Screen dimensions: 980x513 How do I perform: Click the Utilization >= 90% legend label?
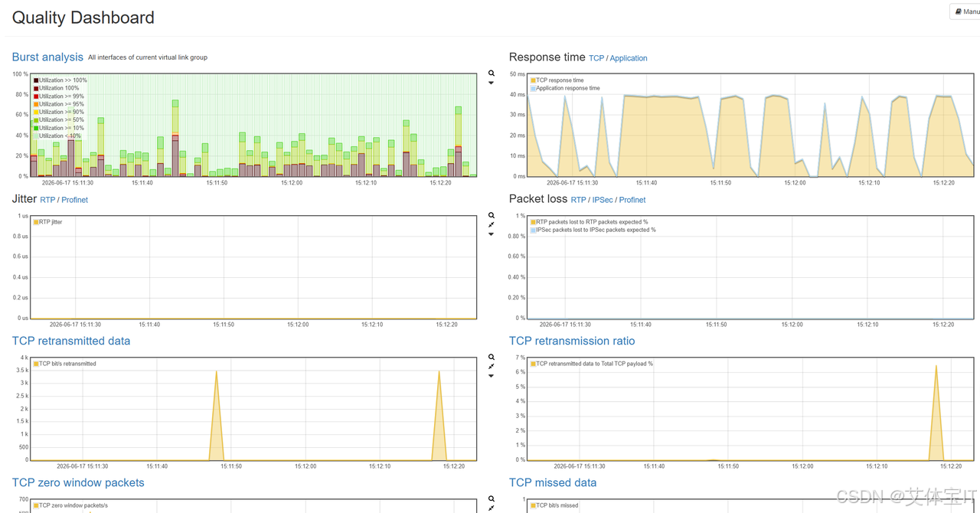click(x=61, y=113)
